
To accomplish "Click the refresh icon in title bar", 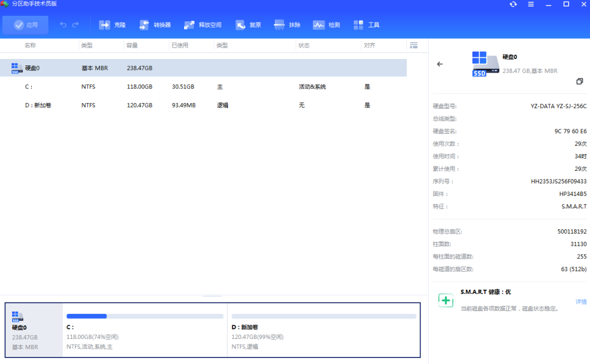I will click(x=513, y=4).
